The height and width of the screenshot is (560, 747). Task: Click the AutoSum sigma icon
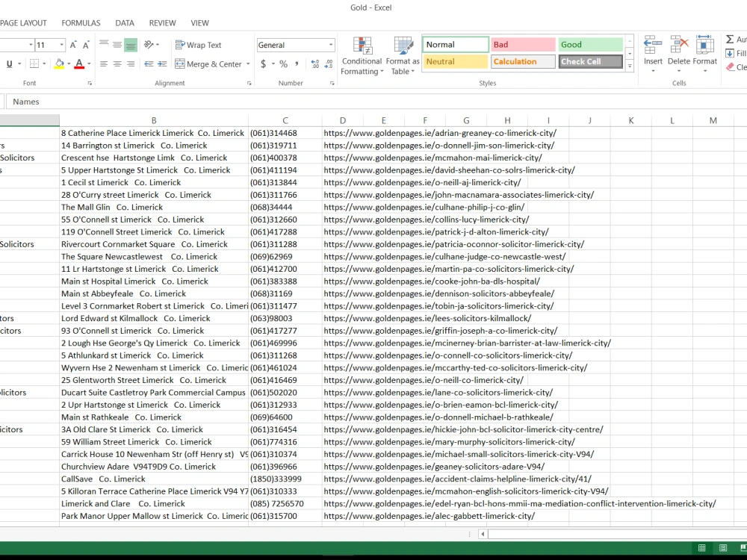click(x=730, y=39)
